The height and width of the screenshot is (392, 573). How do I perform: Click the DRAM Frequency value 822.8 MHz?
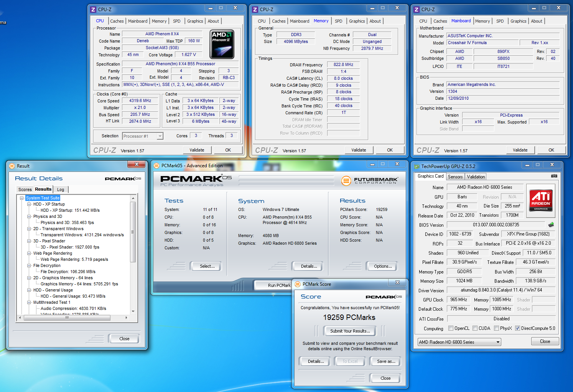click(343, 65)
